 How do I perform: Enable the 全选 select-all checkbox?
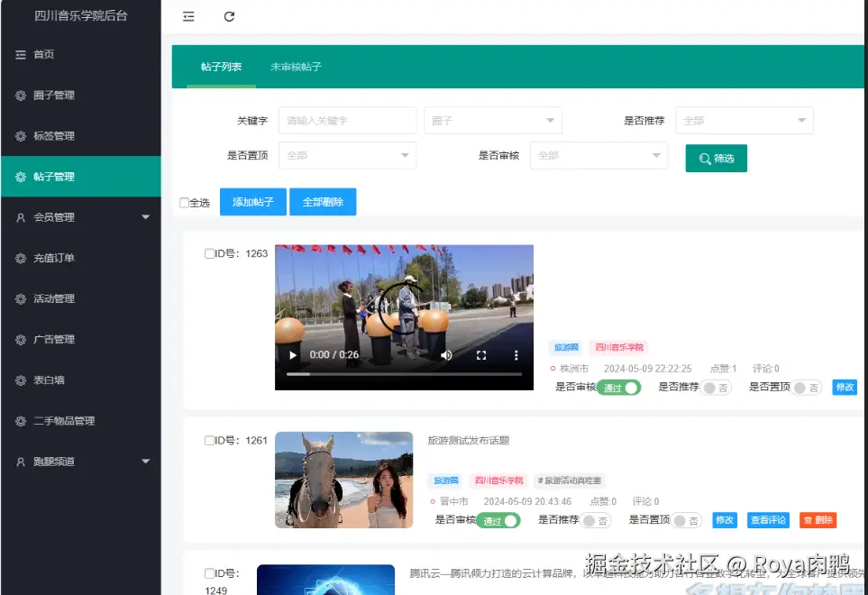tap(183, 203)
